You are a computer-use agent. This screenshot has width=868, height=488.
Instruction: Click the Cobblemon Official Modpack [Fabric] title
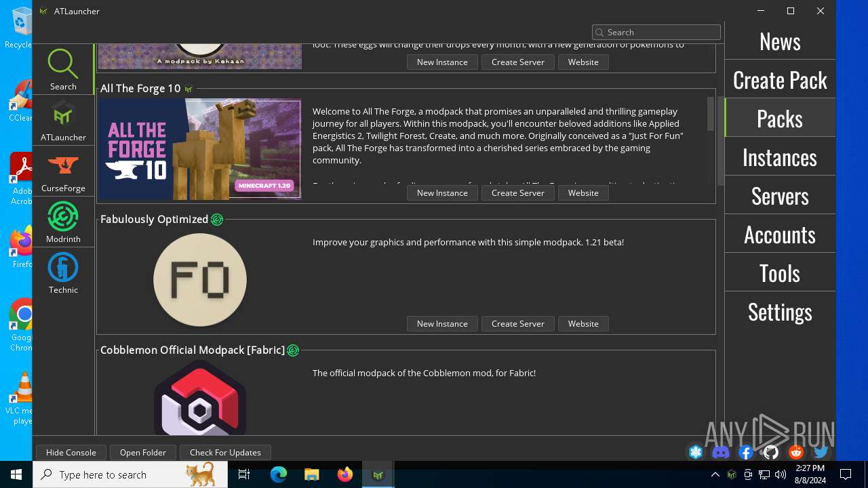pos(193,350)
